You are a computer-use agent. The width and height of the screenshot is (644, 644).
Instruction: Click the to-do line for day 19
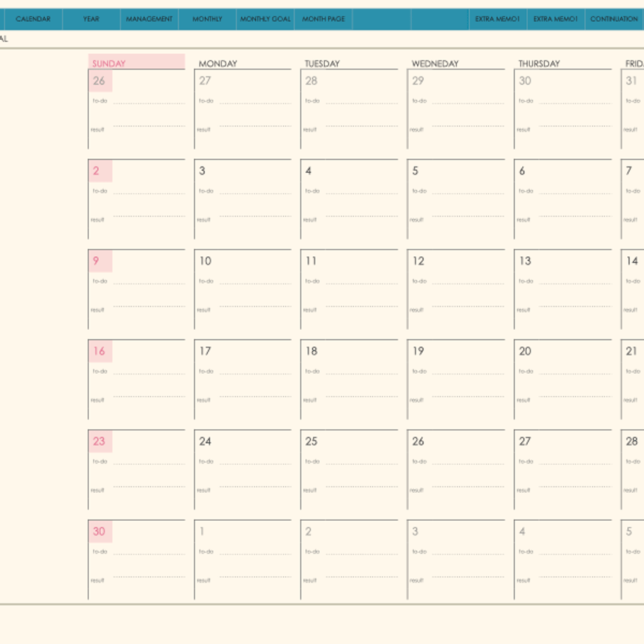[468, 374]
